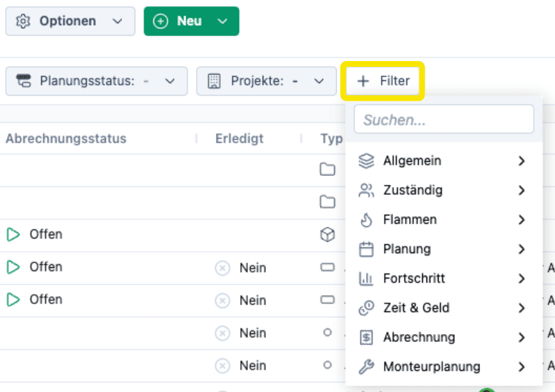The width and height of the screenshot is (555, 392).
Task: Click the green Neu button
Action: (191, 21)
